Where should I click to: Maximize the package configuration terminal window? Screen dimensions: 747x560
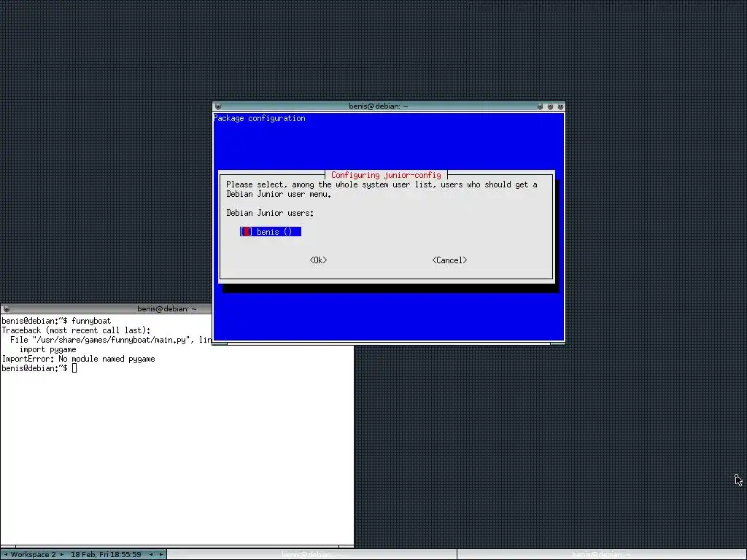click(550, 106)
